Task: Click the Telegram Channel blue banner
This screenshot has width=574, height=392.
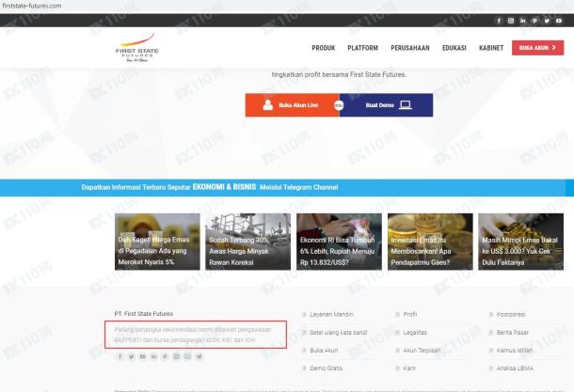Action: (287, 188)
